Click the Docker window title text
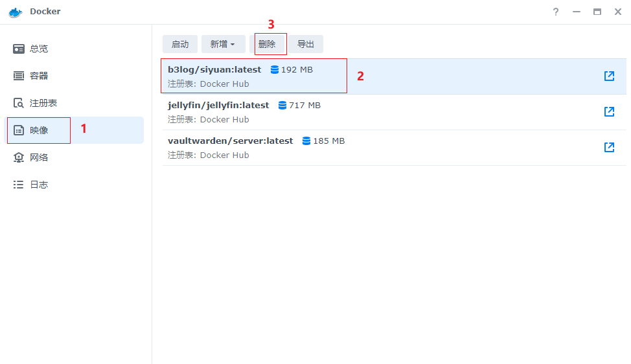 coord(45,11)
